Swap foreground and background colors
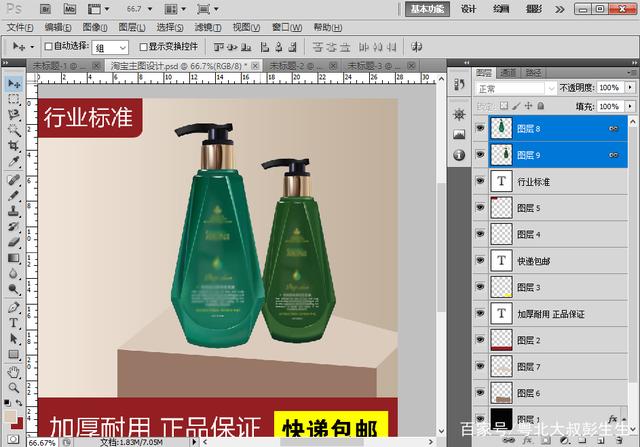This screenshot has width=640, height=447. coord(19,403)
